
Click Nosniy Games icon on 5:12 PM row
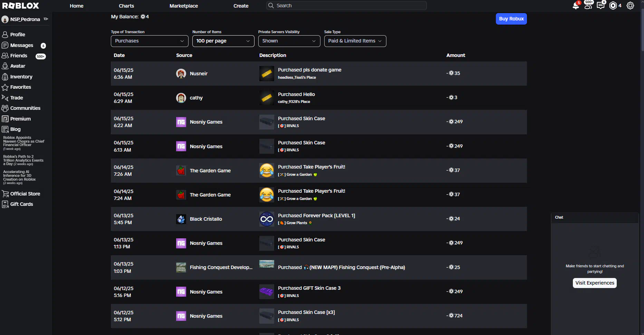(x=181, y=316)
